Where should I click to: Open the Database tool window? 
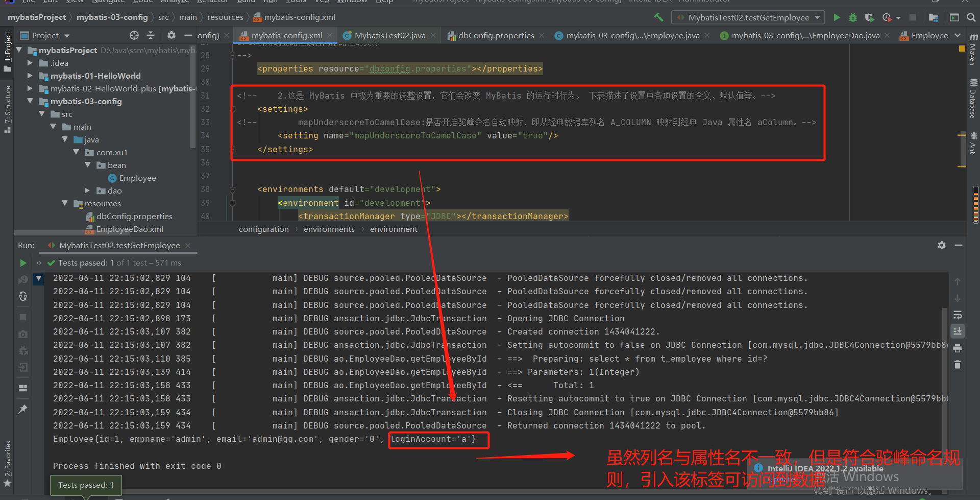tap(973, 99)
